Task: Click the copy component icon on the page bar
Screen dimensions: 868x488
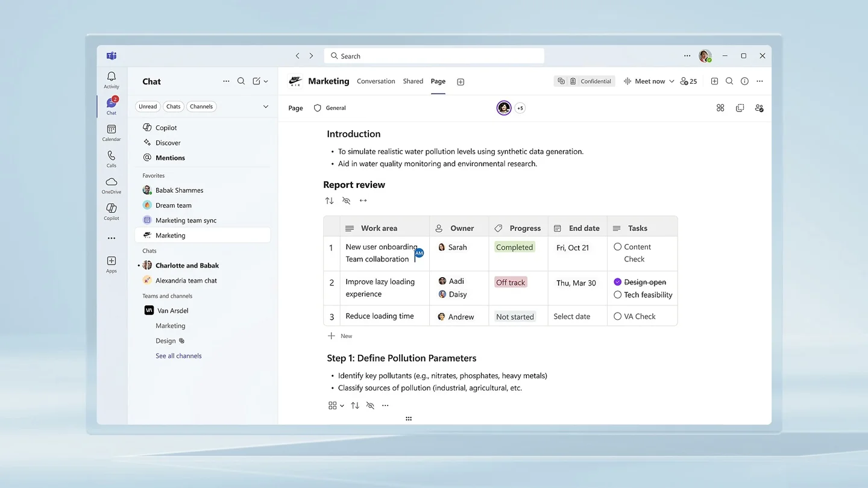Action: click(740, 108)
